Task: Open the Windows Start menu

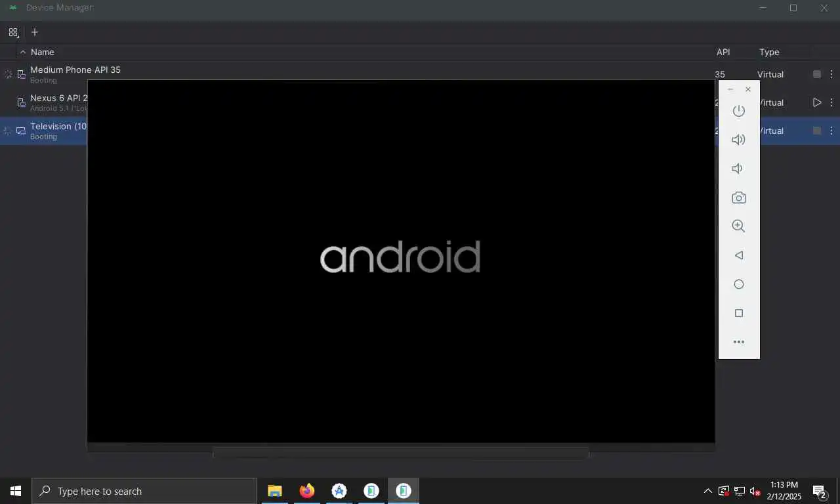Action: 16,491
